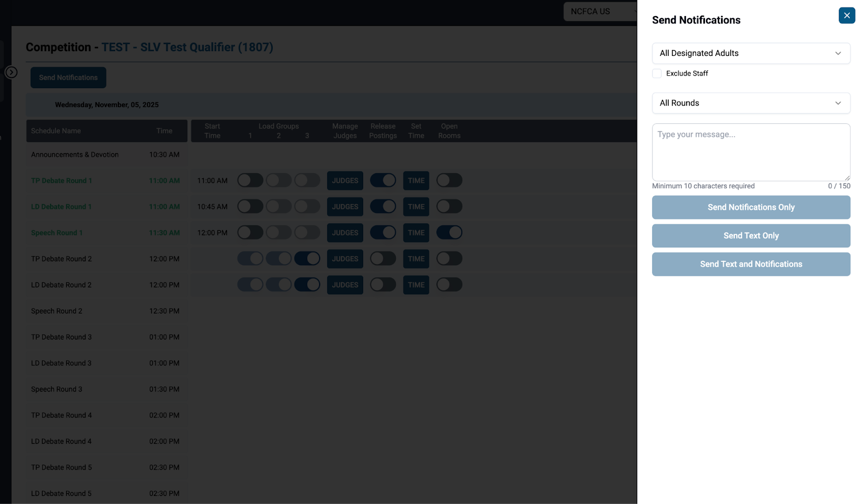The height and width of the screenshot is (504, 861).
Task: Open the TEST - SLV Test Qualifier link
Action: pos(187,47)
